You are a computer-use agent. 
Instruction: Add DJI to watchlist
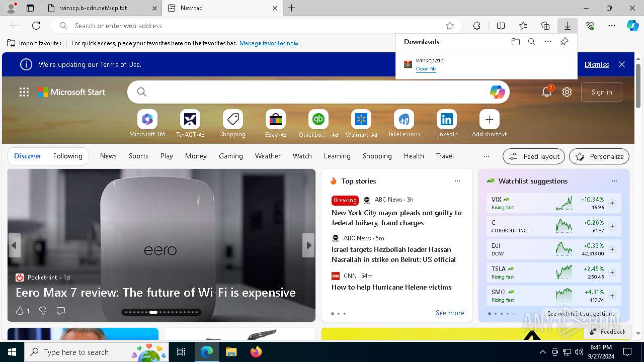click(612, 249)
